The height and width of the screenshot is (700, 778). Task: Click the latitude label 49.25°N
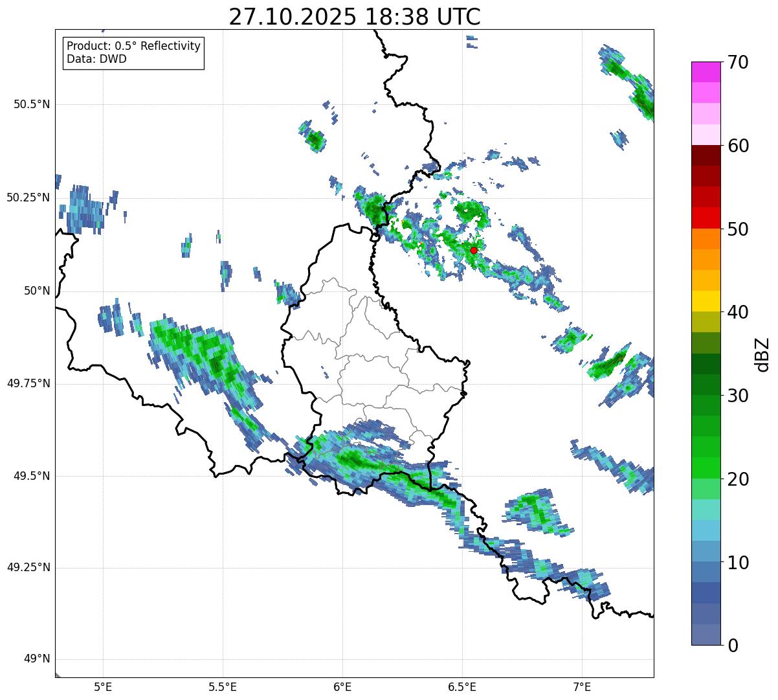coord(28,568)
